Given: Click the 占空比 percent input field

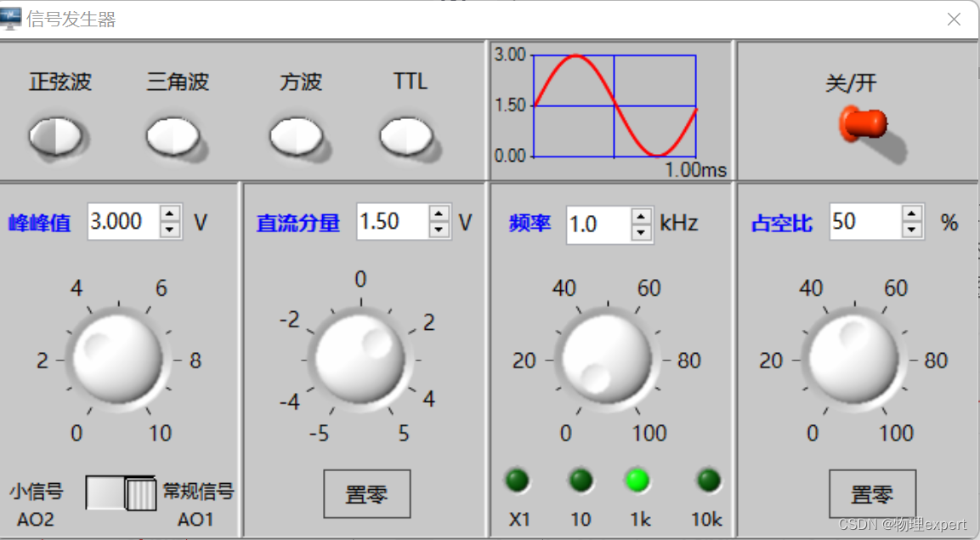Looking at the screenshot, I should pyautogui.click(x=865, y=221).
